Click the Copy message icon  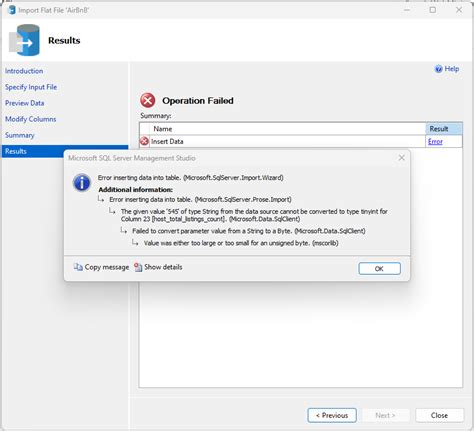(78, 267)
